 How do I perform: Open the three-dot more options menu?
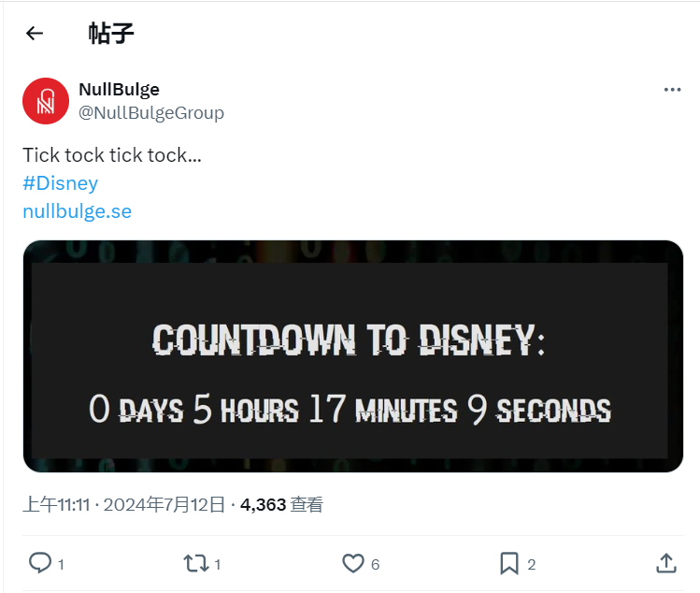pyautogui.click(x=672, y=90)
